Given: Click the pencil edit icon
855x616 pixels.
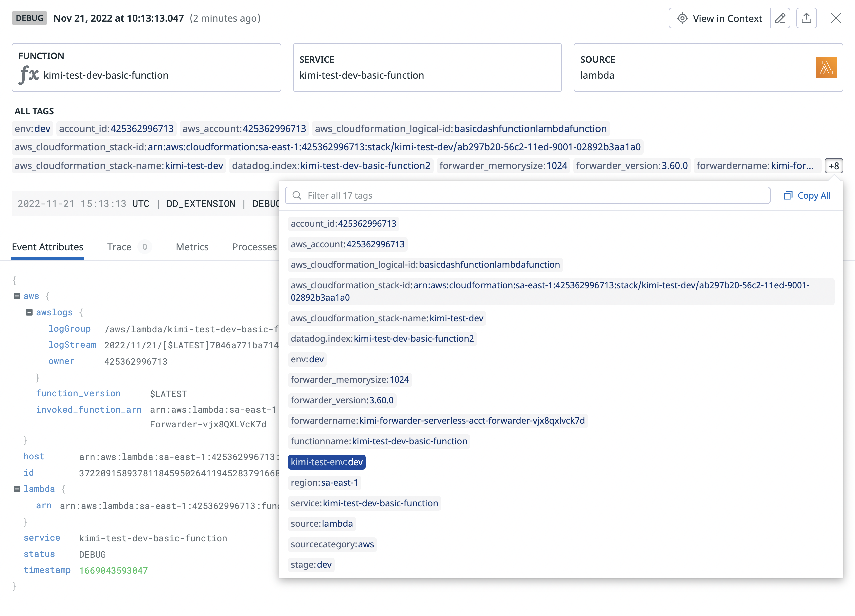Looking at the screenshot, I should pyautogui.click(x=780, y=18).
